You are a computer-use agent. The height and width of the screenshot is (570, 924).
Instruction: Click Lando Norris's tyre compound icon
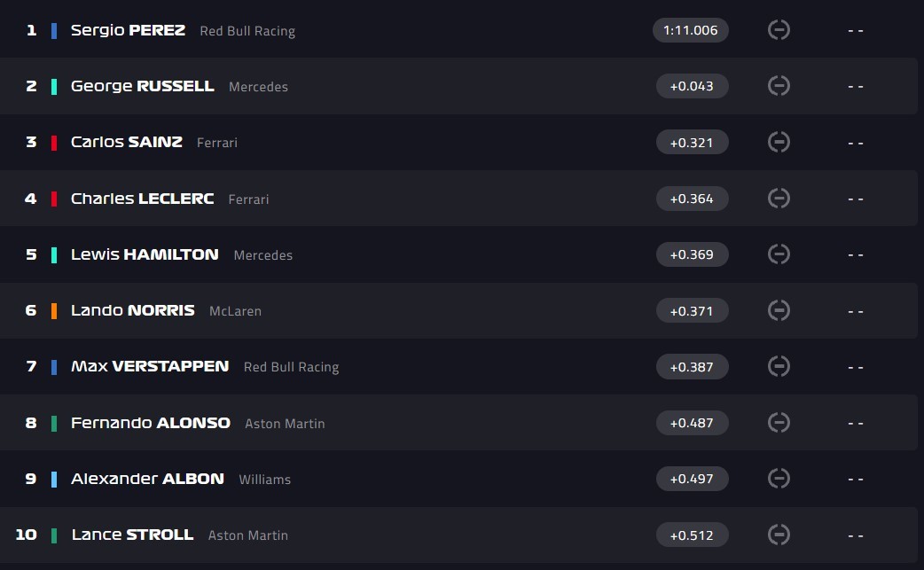(x=779, y=310)
